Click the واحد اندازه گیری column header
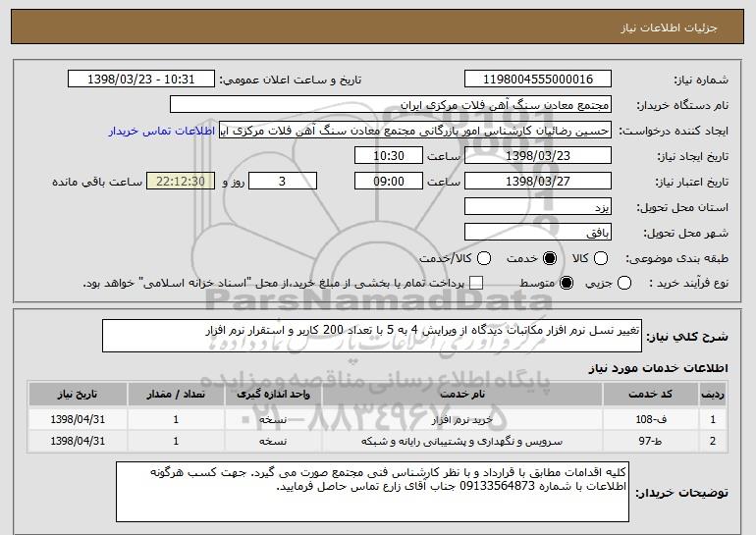The width and height of the screenshot is (756, 535). (273, 395)
